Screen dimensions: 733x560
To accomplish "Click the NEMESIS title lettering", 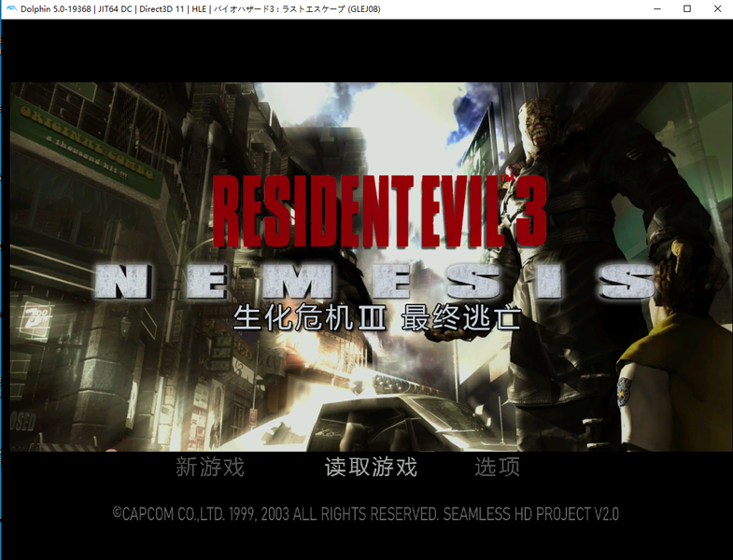I will (376, 282).
